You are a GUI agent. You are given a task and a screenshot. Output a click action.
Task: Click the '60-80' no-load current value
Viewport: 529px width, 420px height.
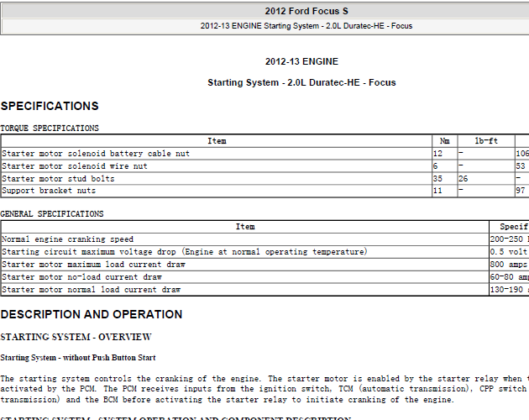pos(501,277)
